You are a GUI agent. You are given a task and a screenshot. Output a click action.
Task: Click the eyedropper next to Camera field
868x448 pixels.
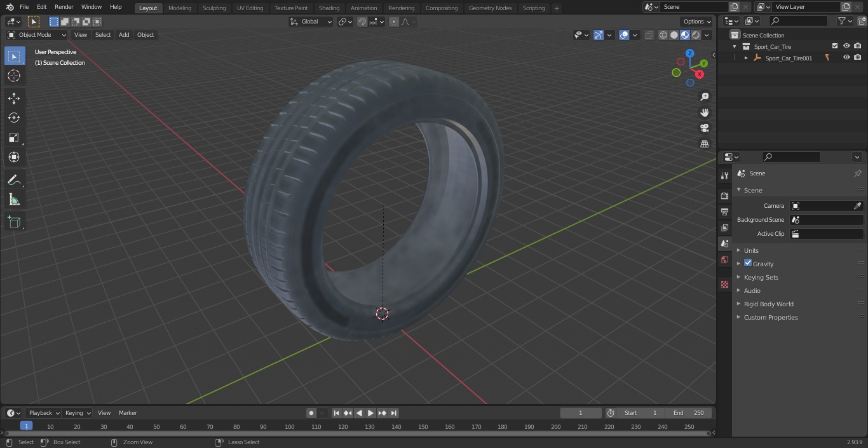(857, 206)
